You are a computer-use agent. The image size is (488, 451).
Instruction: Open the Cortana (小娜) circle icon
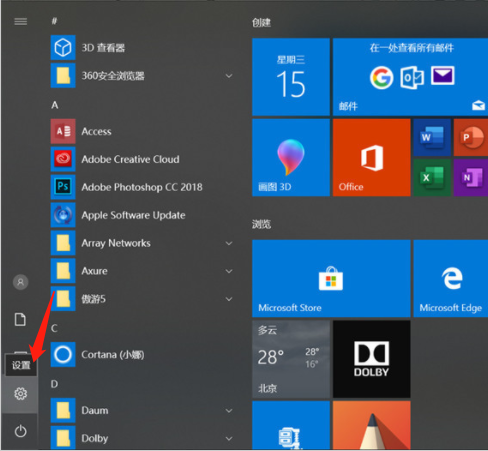click(63, 354)
